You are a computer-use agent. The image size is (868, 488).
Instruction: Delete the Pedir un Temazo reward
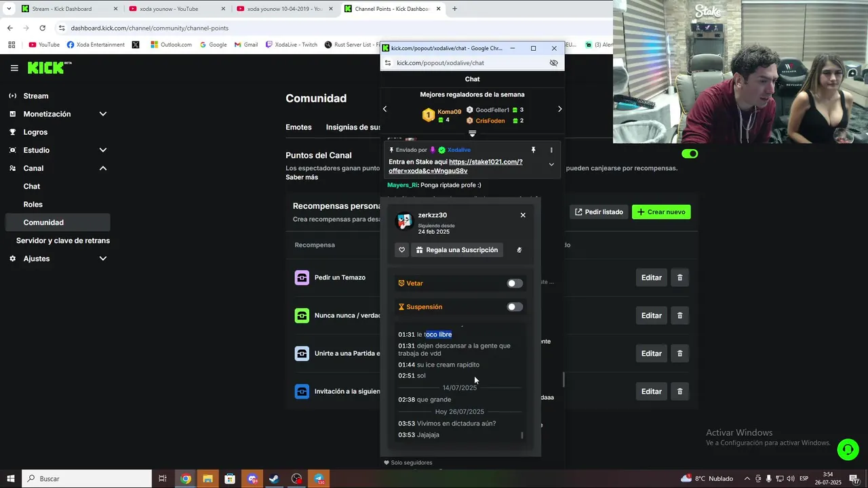coord(680,277)
